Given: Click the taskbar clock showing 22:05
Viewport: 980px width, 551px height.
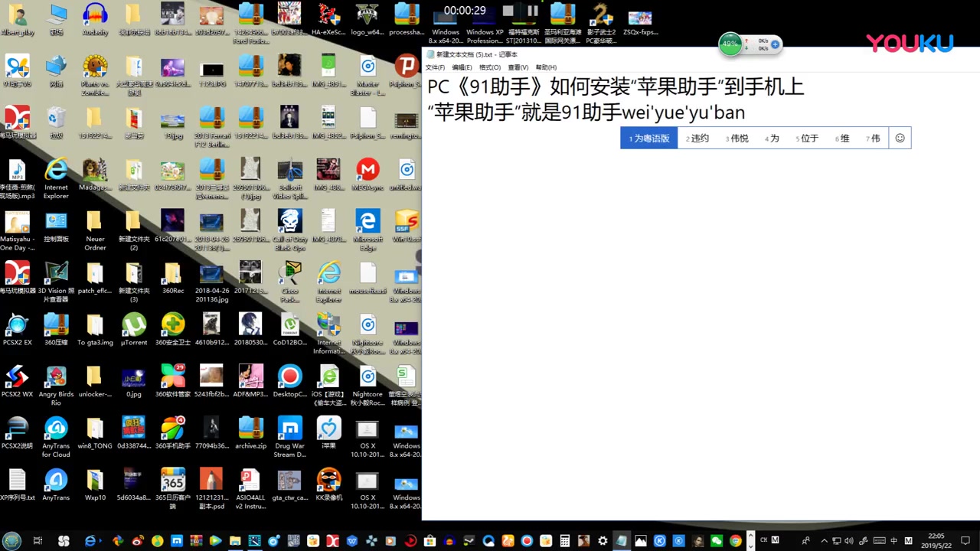Looking at the screenshot, I should 936,541.
